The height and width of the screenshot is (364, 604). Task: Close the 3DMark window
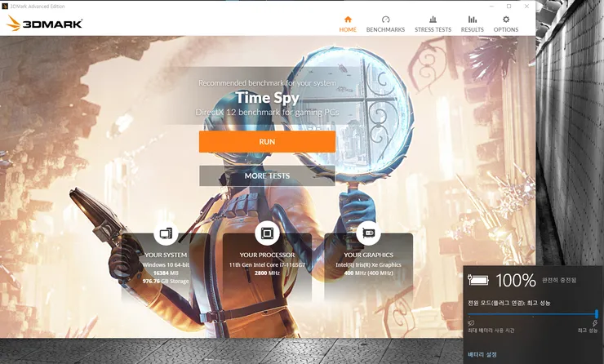click(x=526, y=7)
